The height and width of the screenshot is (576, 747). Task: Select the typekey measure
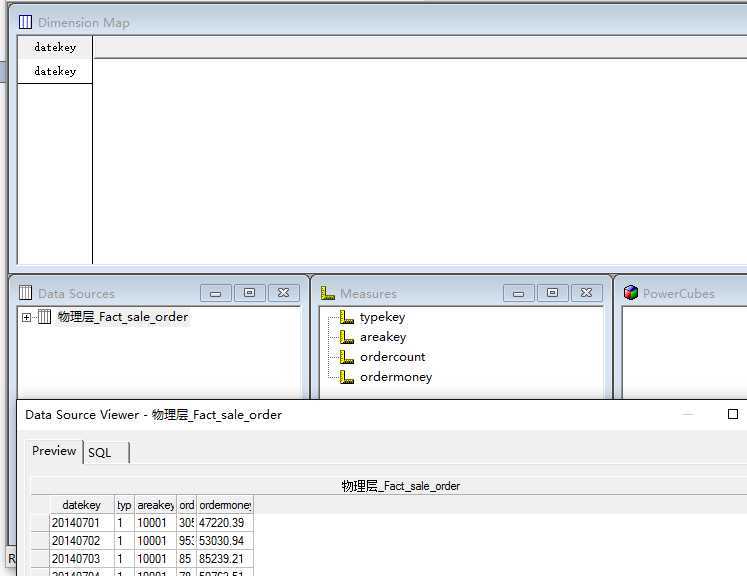tap(382, 317)
